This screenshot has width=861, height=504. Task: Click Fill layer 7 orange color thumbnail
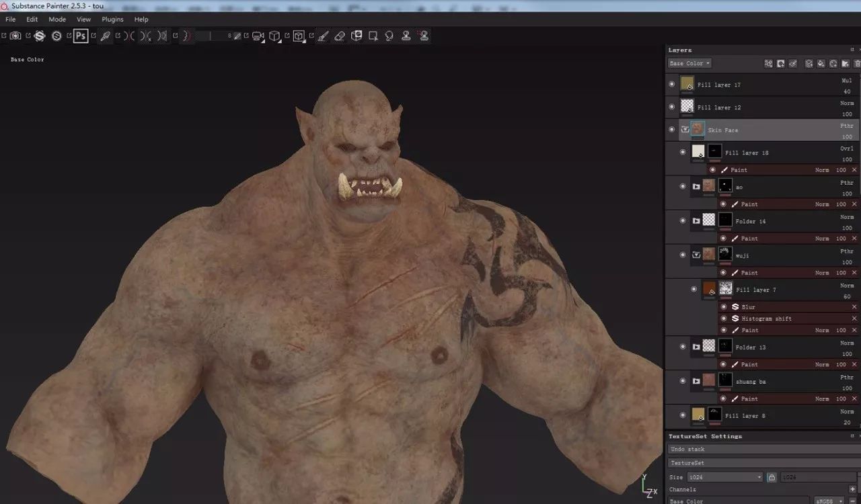click(x=709, y=289)
